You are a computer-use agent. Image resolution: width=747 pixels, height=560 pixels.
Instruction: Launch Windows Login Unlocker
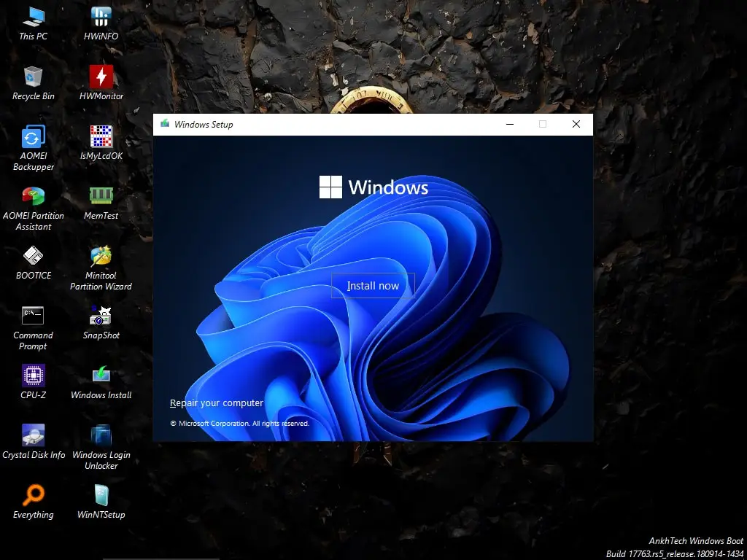pyautogui.click(x=100, y=436)
